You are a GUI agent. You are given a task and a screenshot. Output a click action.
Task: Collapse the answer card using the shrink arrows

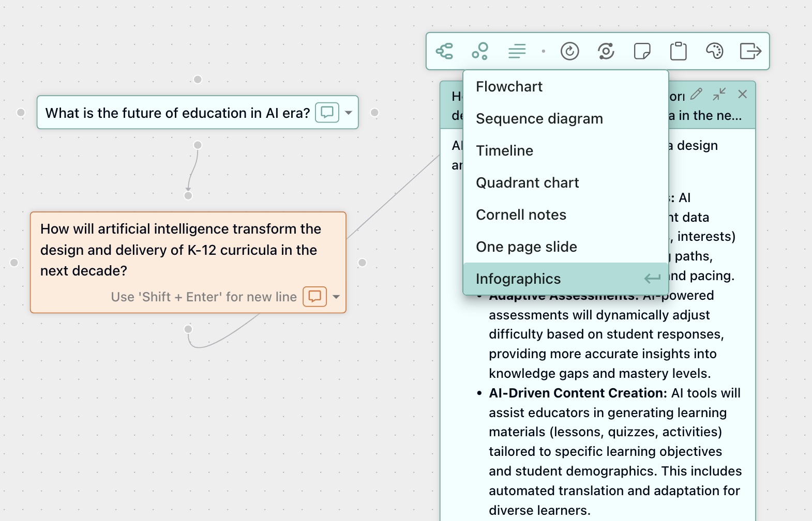719,94
